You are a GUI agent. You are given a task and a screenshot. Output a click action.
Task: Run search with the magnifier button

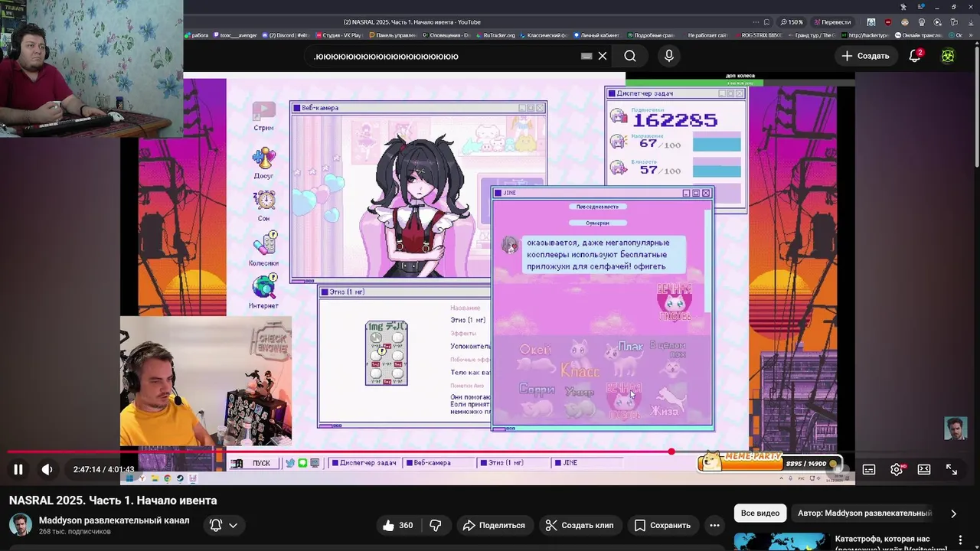click(630, 56)
